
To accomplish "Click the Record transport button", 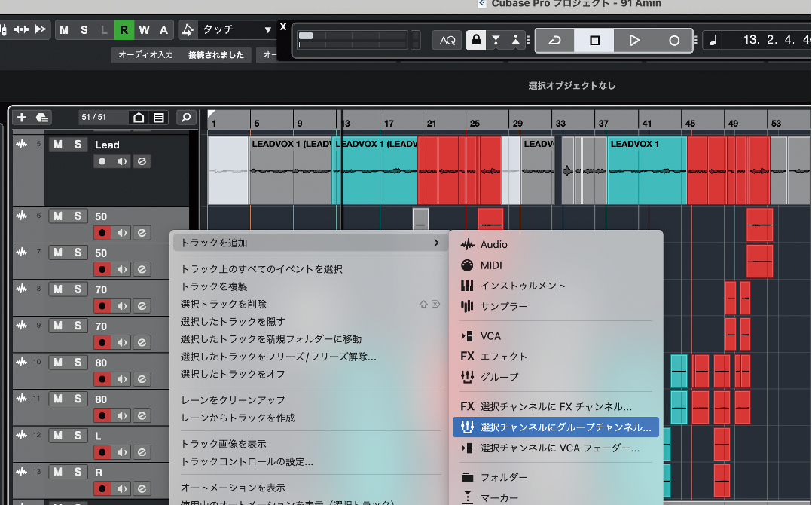I will pyautogui.click(x=673, y=41).
